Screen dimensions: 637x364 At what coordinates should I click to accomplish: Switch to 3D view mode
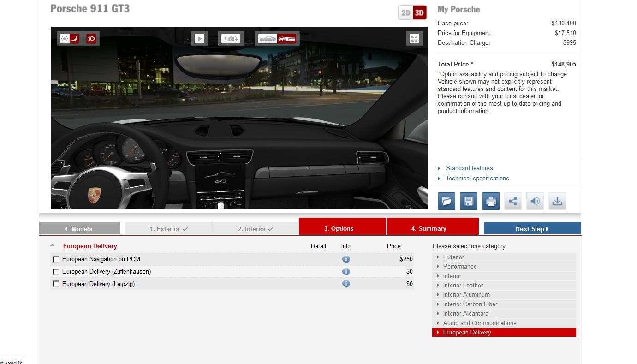pyautogui.click(x=419, y=13)
